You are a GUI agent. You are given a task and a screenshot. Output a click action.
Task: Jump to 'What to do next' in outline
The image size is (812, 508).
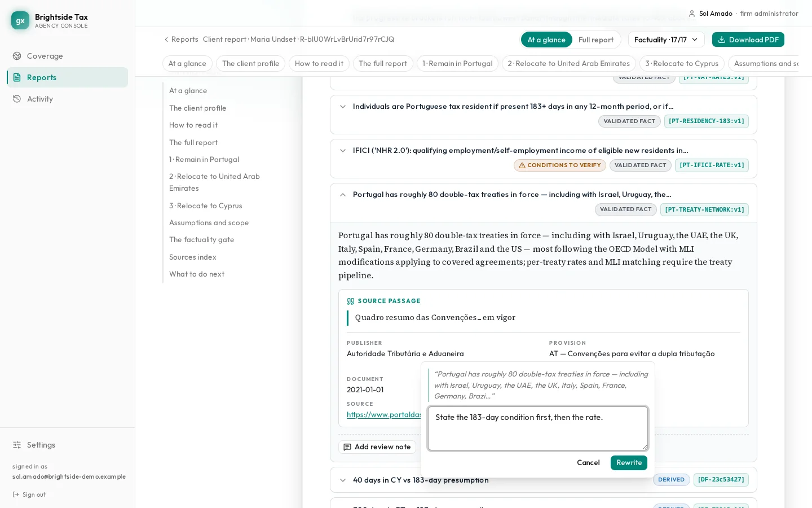pos(196,274)
